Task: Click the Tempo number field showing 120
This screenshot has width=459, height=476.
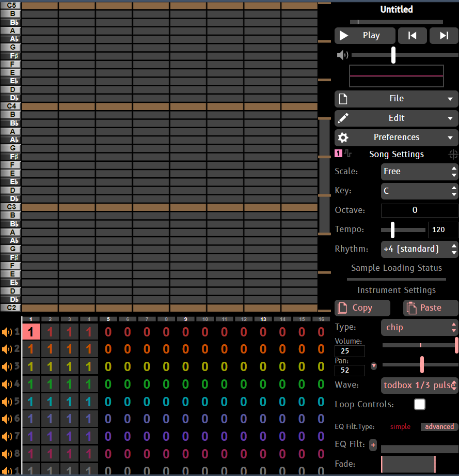Action: [442, 230]
